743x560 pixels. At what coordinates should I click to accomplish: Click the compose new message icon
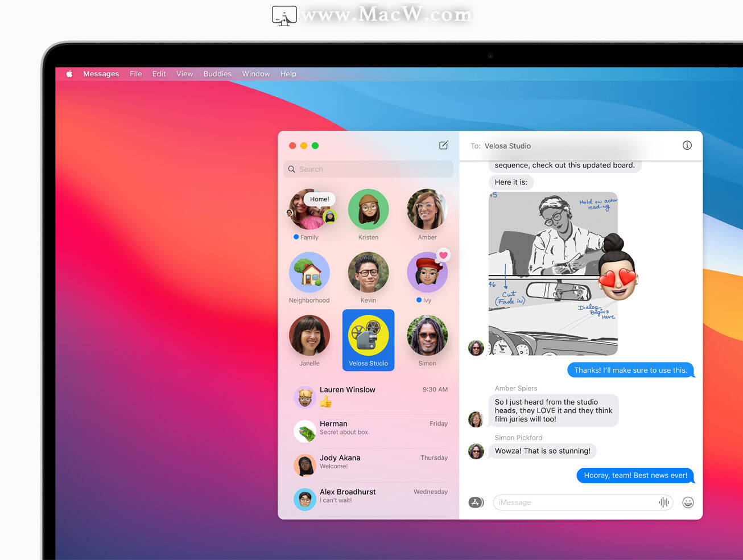pos(444,145)
